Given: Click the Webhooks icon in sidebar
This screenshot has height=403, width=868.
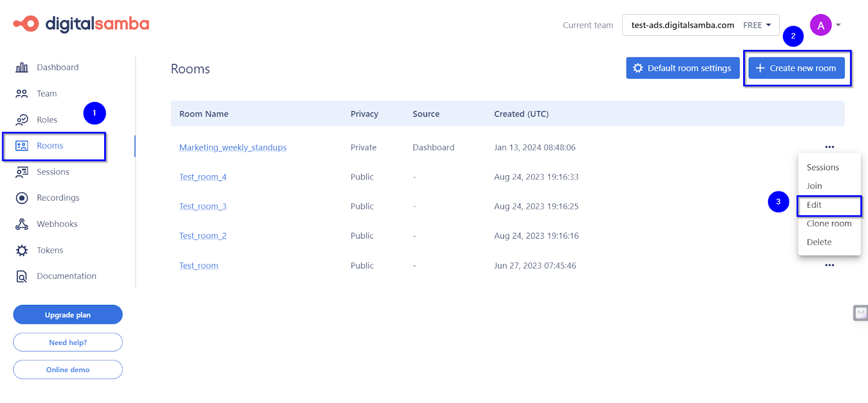Looking at the screenshot, I should (x=22, y=224).
